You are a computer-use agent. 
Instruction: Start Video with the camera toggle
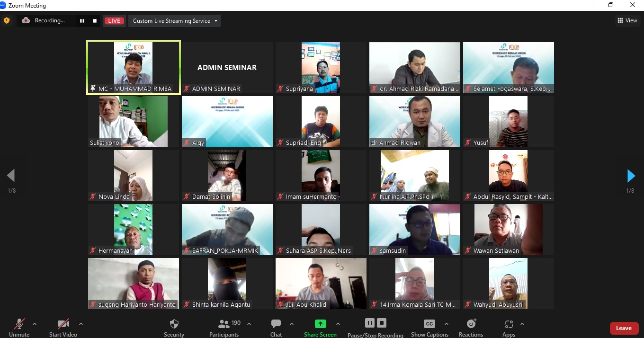pyautogui.click(x=63, y=324)
